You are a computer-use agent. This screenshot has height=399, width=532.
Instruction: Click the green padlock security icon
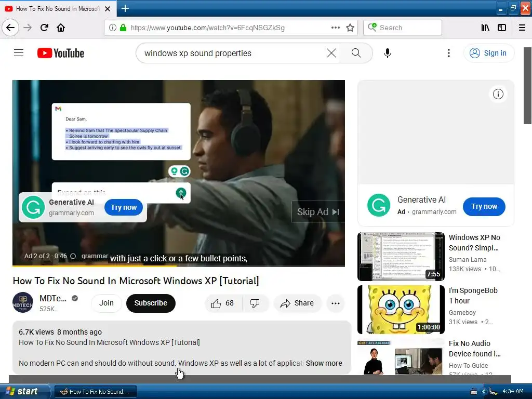pos(123,28)
